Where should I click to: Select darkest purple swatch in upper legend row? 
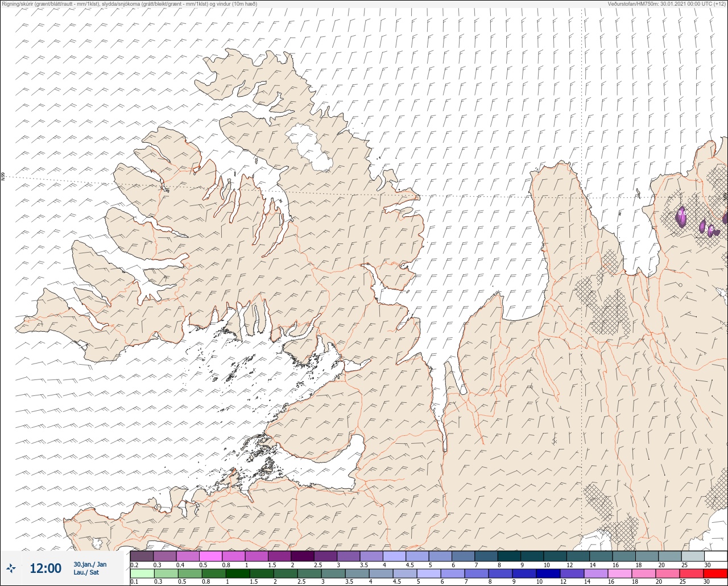pyautogui.click(x=302, y=556)
